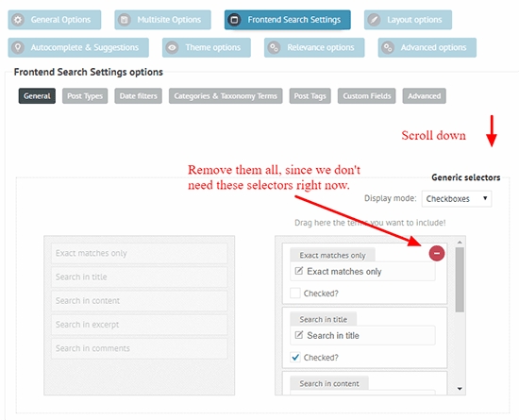
Task: Click the gear icon on General Options
Action: [x=18, y=20]
